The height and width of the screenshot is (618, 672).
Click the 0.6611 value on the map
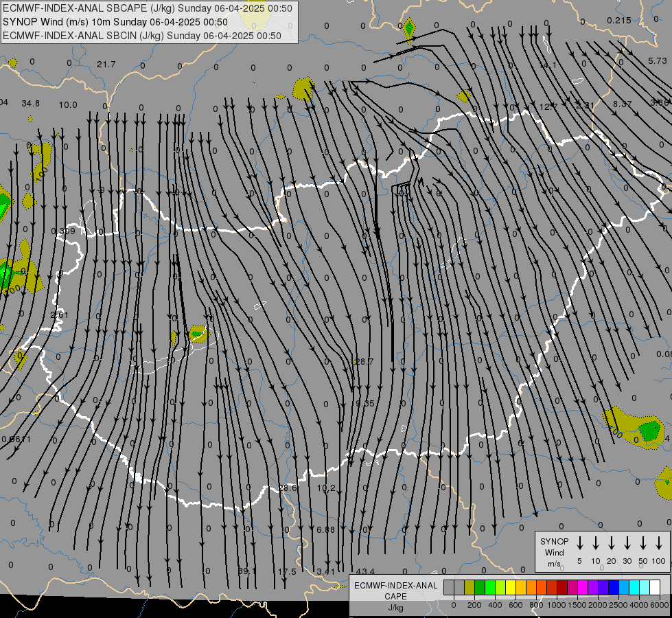tap(16, 439)
